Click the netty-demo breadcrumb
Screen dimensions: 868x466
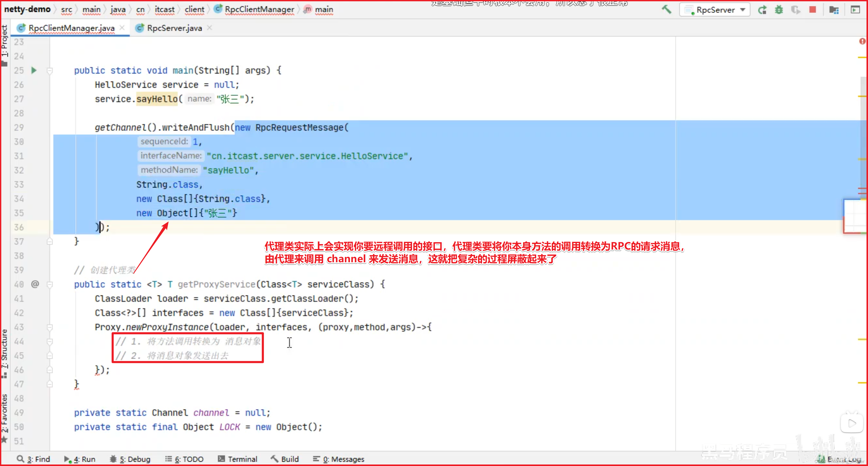point(27,9)
